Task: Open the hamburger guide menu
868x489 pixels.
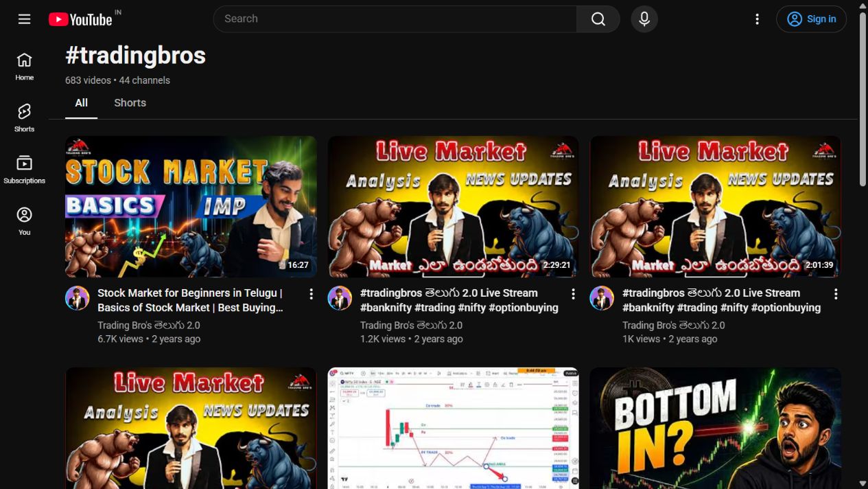Action: [25, 19]
